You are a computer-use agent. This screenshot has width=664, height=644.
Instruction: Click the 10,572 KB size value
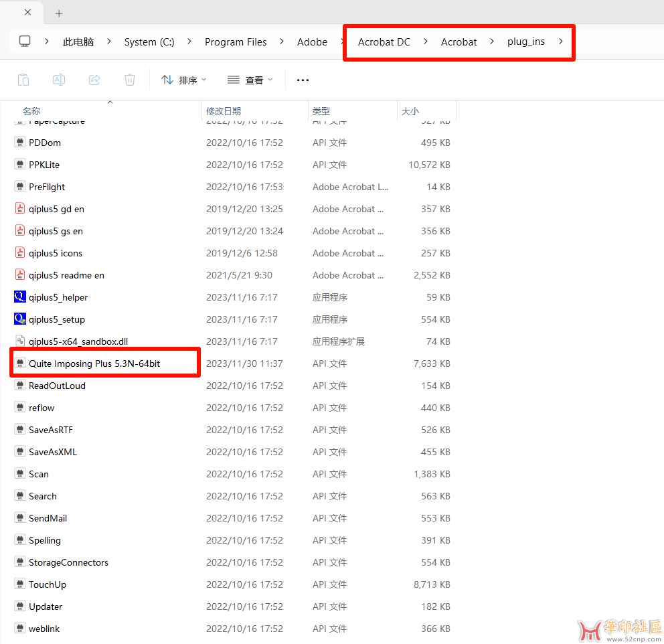[x=429, y=164]
